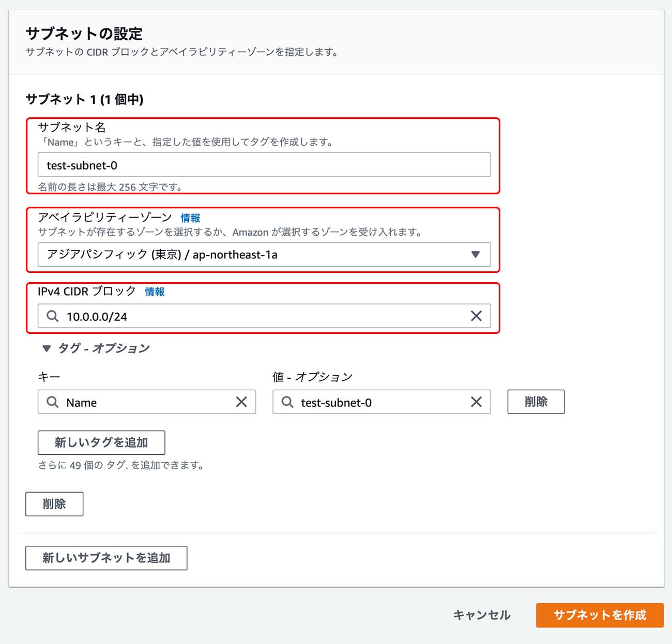Click 新しいタグを追加 button
Viewport: 672px width, 644px height.
(101, 442)
